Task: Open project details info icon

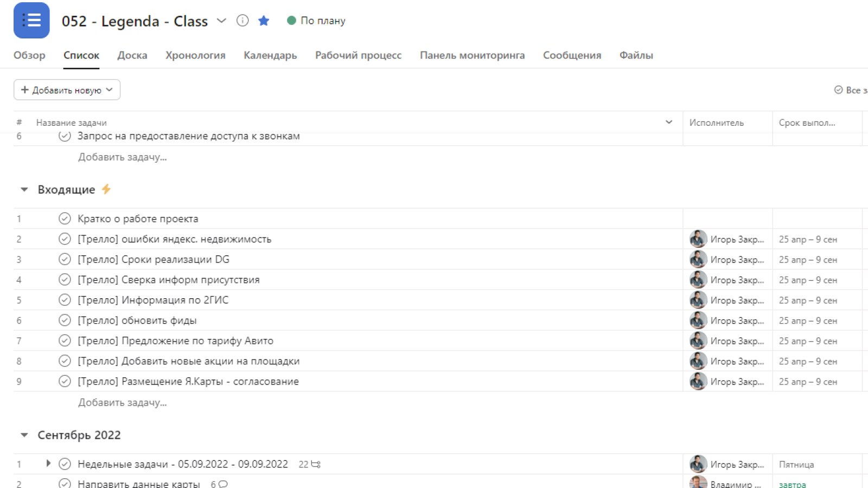Action: (x=242, y=21)
